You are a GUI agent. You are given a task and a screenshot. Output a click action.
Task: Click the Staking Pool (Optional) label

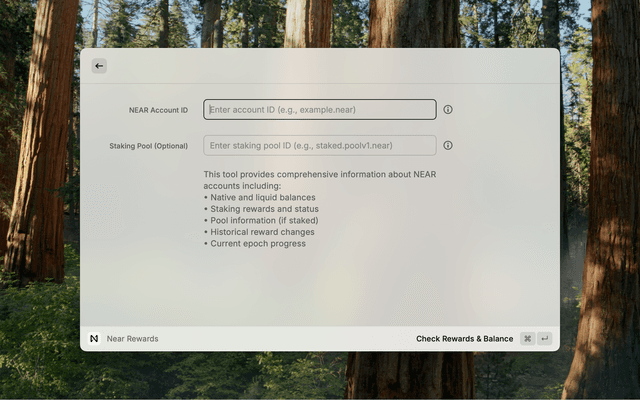click(148, 146)
